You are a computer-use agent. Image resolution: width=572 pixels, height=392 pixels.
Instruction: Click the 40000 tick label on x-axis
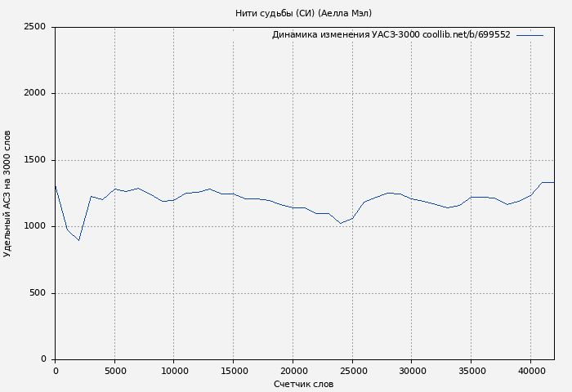click(530, 371)
